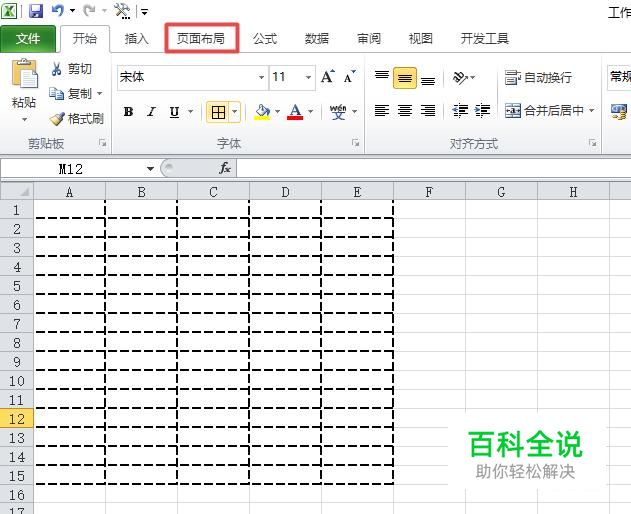The height and width of the screenshot is (514, 631).
Task: Open Customize Quick Access Toolbar dropdown
Action: click(144, 12)
